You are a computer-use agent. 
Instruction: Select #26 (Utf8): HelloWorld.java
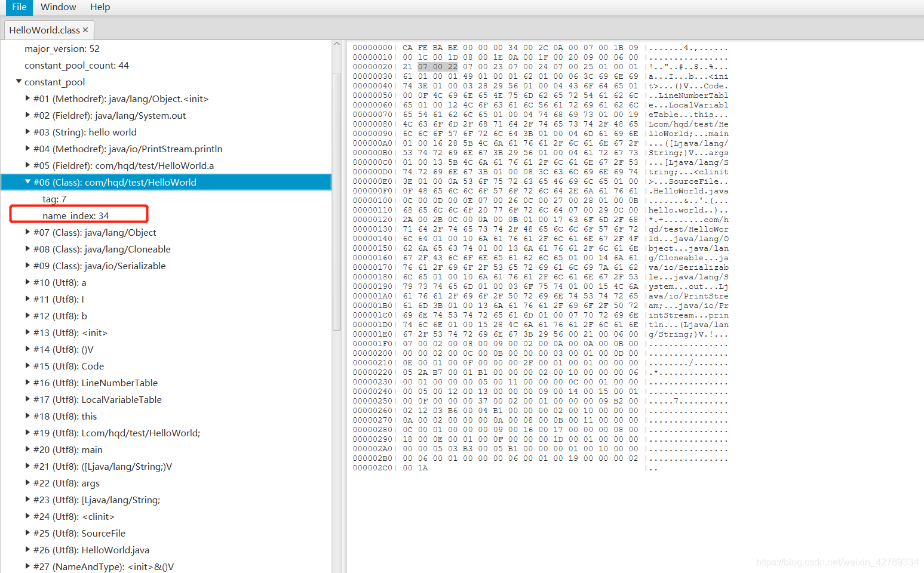pyautogui.click(x=91, y=550)
